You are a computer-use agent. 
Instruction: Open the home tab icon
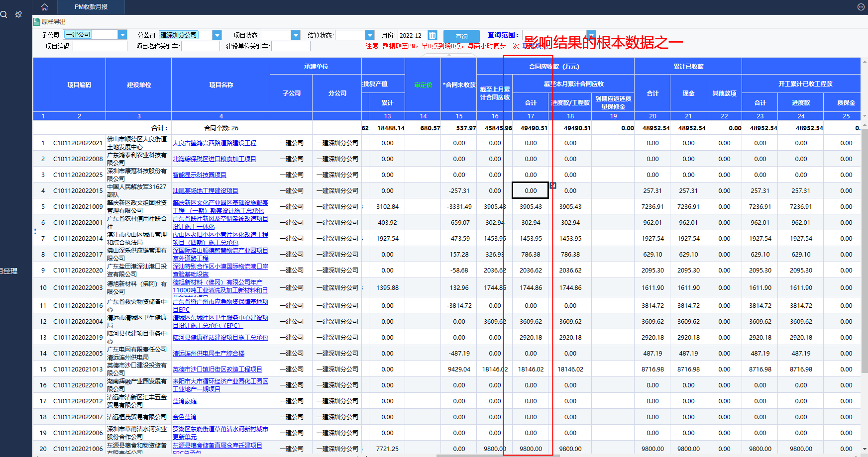click(44, 7)
